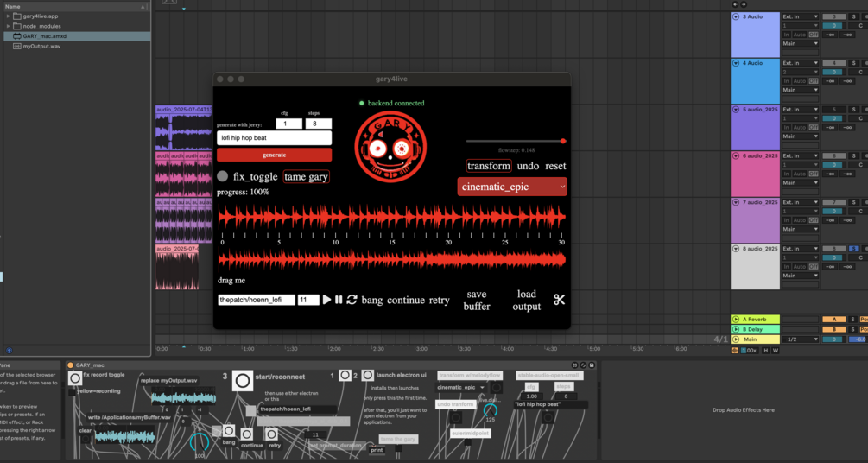
Task: Fold the 5 audio_2025 track
Action: (x=736, y=110)
